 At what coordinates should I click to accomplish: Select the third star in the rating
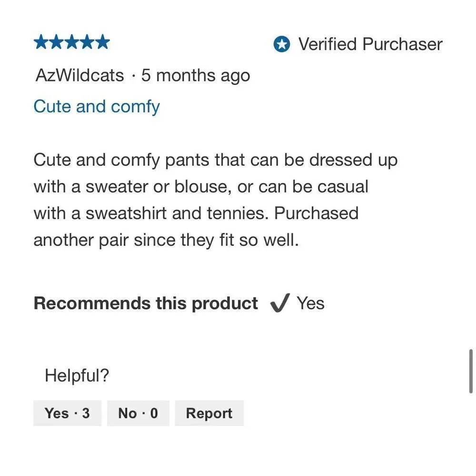(72, 42)
